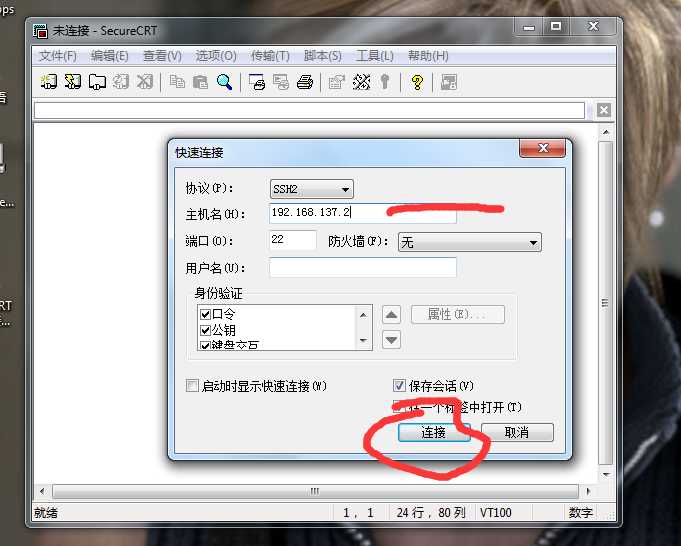Close the 快速连接 dialog
Screen dimensions: 681x546
(x=542, y=148)
